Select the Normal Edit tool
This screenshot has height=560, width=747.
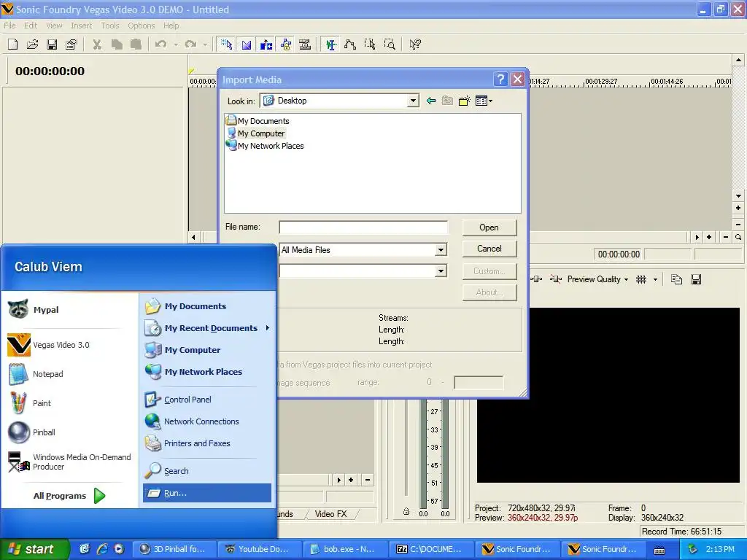click(x=330, y=44)
